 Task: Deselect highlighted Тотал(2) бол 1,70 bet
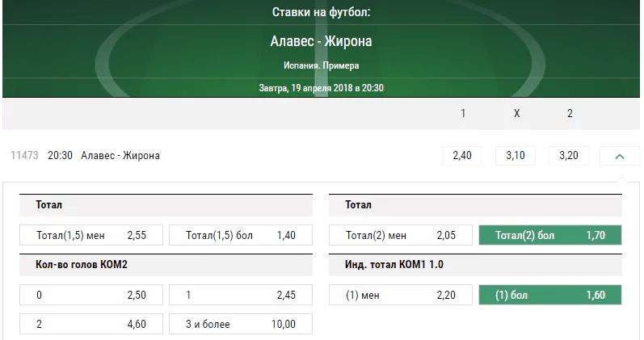click(x=550, y=235)
